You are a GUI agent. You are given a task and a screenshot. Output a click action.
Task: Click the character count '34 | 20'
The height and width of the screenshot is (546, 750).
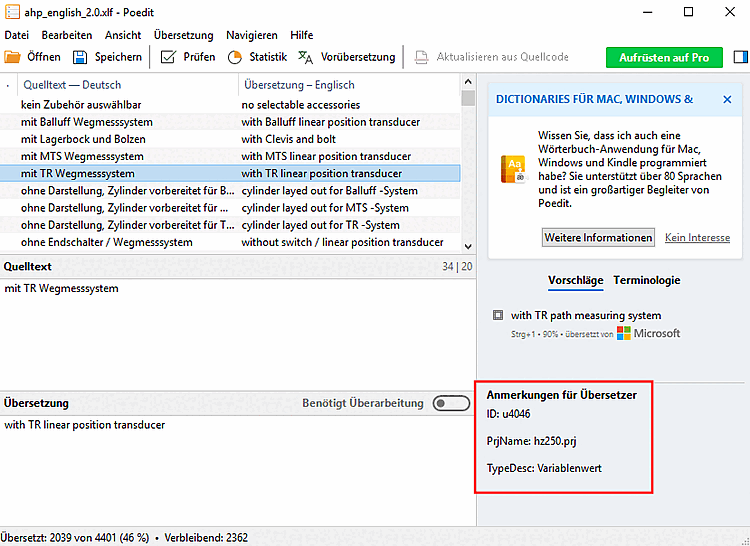click(x=457, y=266)
